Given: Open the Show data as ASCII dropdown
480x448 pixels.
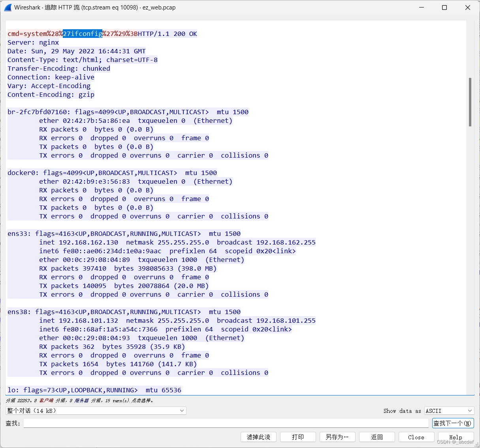Looking at the screenshot, I should pos(449,411).
